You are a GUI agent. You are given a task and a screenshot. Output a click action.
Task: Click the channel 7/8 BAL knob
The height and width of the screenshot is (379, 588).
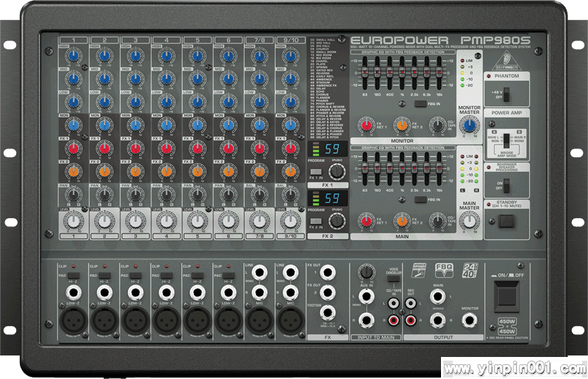click(x=258, y=195)
